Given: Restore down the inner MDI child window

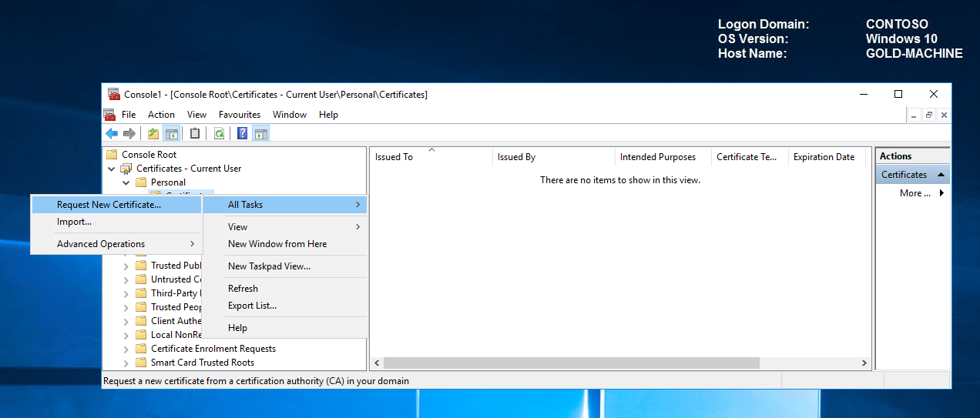Looking at the screenshot, I should pyautogui.click(x=929, y=115).
